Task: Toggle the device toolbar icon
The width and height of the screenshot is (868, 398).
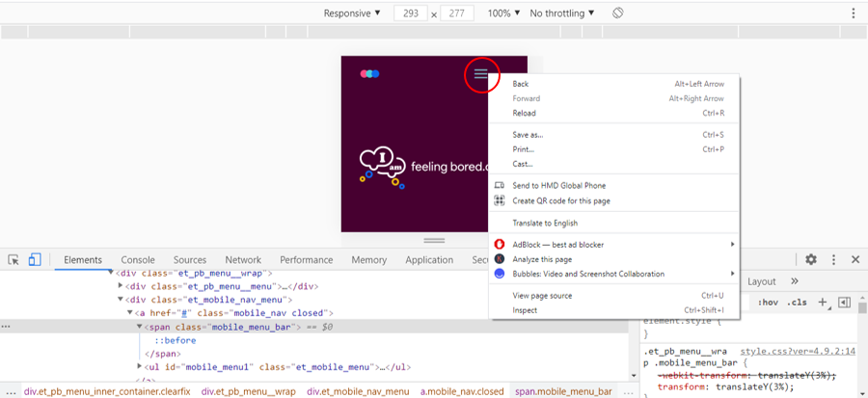Action: [x=35, y=259]
